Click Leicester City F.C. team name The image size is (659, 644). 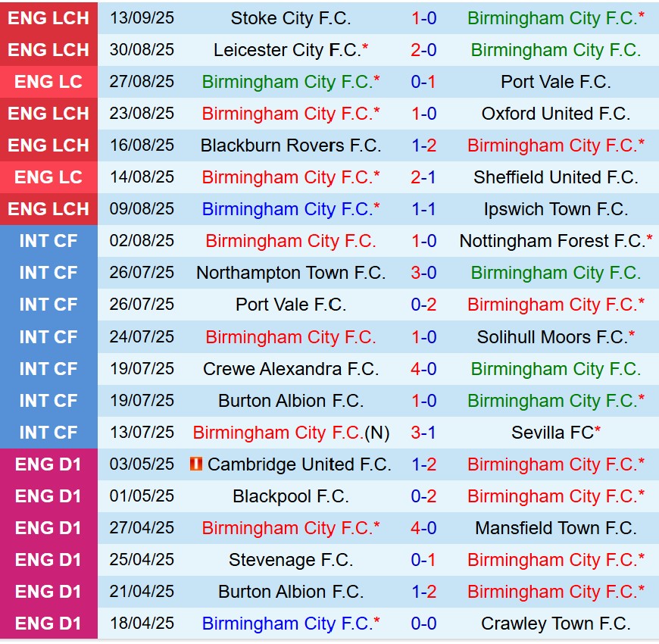[x=287, y=50]
